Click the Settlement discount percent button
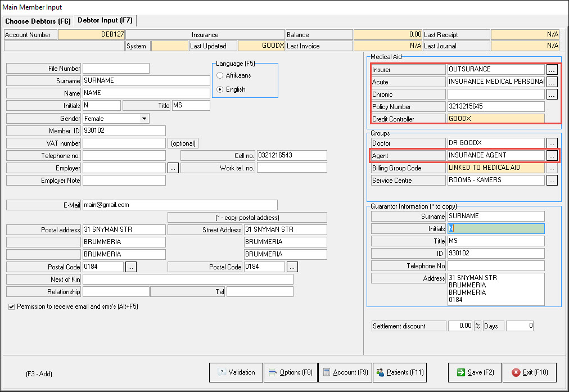The height and width of the screenshot is (392, 569). (x=477, y=326)
